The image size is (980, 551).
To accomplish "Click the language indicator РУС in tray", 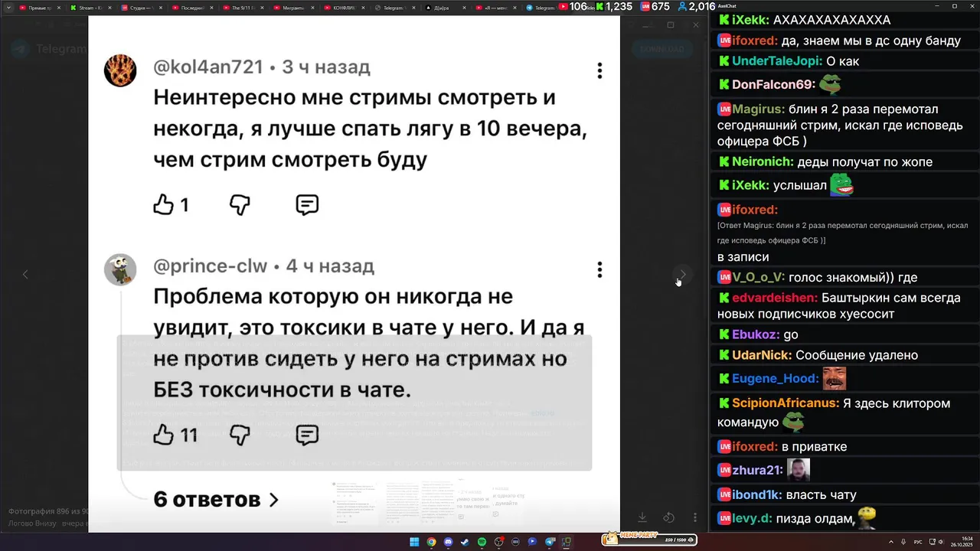I will tap(918, 542).
